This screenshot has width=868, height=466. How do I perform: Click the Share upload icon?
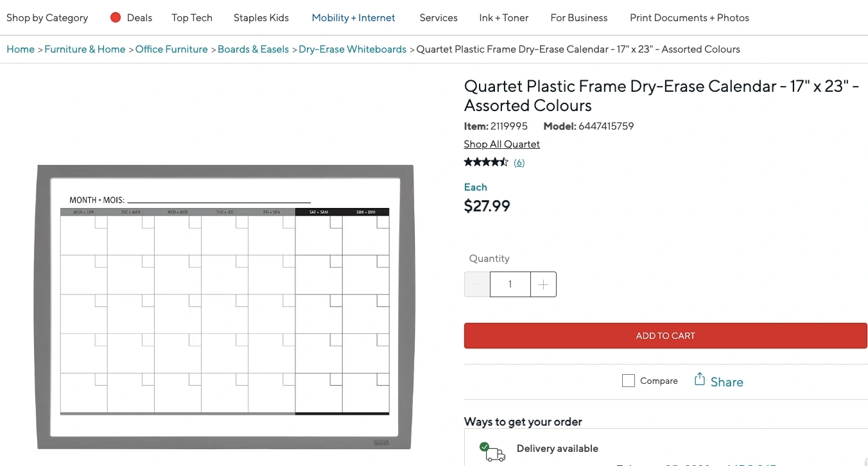[x=700, y=379]
